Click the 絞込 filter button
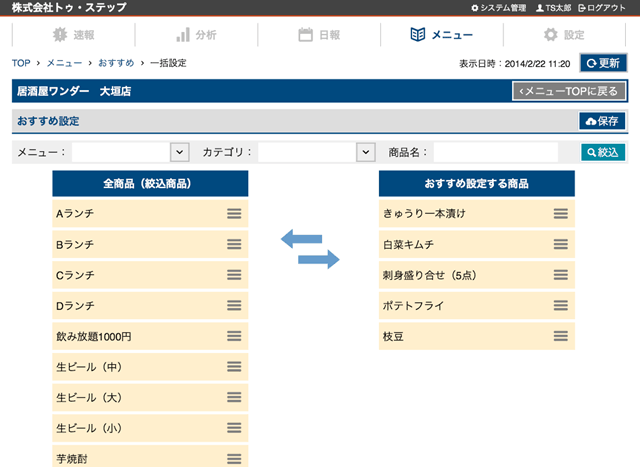Image resolution: width=640 pixels, height=467 pixels. (x=604, y=152)
